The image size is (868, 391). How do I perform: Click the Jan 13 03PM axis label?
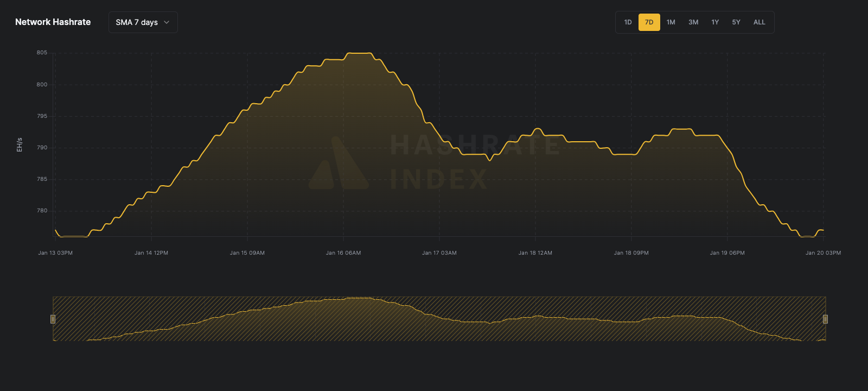pyautogui.click(x=55, y=253)
